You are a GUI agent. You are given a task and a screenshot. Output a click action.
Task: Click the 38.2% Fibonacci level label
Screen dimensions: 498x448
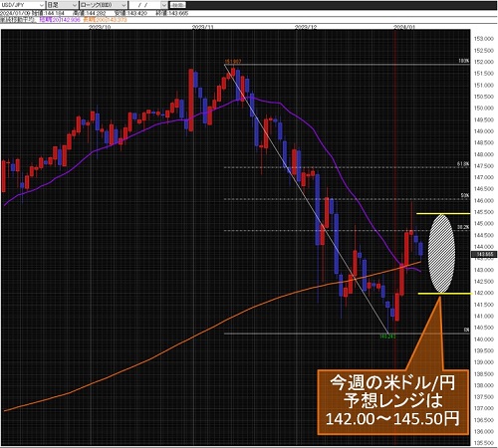tap(463, 227)
